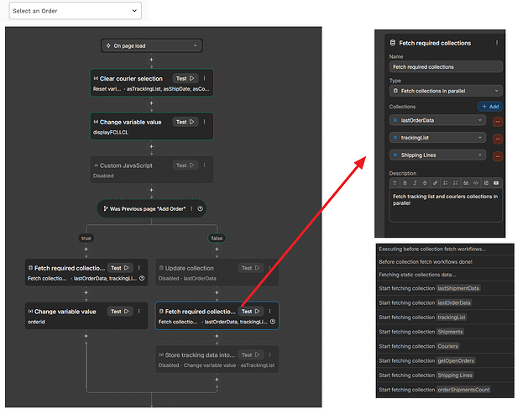
Task: Click the orderShipmentsCount tag in the log
Action: tap(463, 390)
